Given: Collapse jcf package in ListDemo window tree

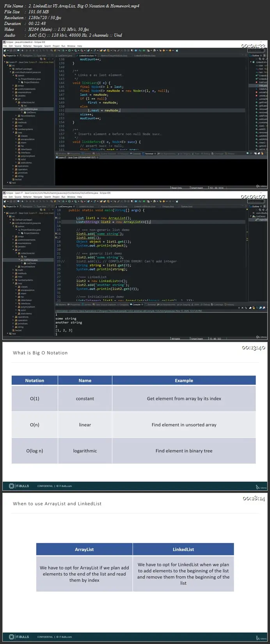Looking at the screenshot, I should [13, 250].
